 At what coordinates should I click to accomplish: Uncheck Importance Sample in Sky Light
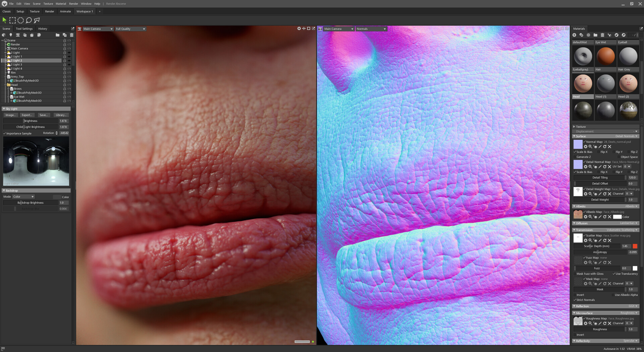pos(4,133)
